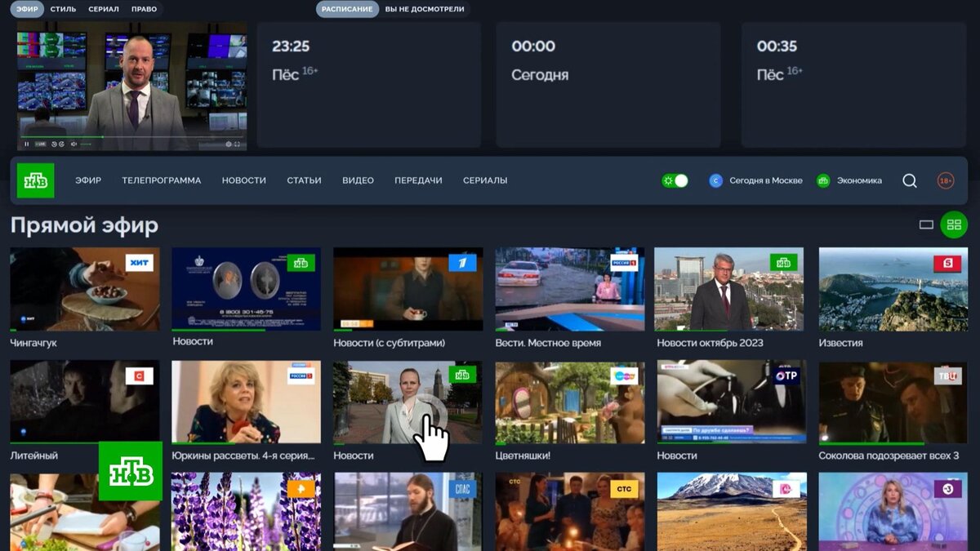Switch to the Сериал tab
The width and height of the screenshot is (980, 551).
pyautogui.click(x=103, y=9)
